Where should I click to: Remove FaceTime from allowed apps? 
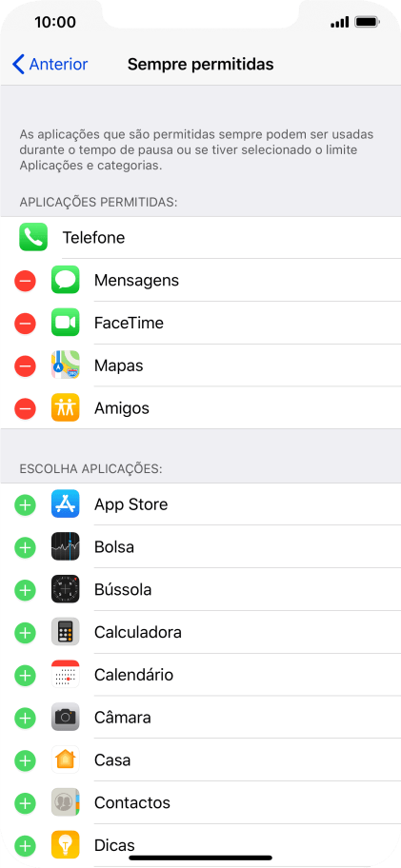[x=25, y=324]
